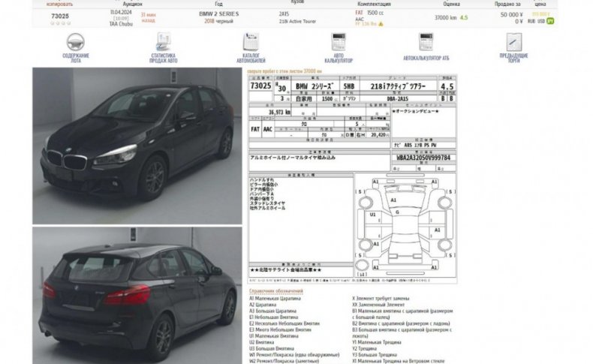The width and height of the screenshot is (593, 364).
Task: Click legend row A1 Маленькая Царапина
Action: [x=275, y=299]
